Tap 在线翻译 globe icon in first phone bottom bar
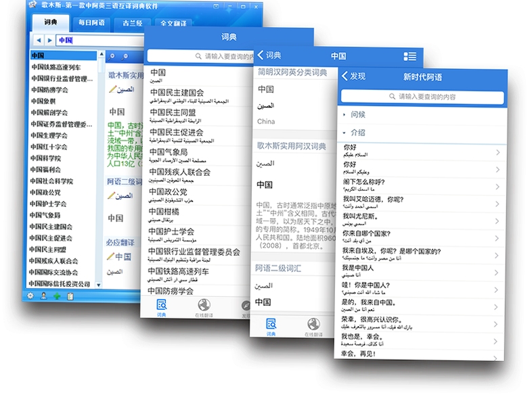 (204, 308)
